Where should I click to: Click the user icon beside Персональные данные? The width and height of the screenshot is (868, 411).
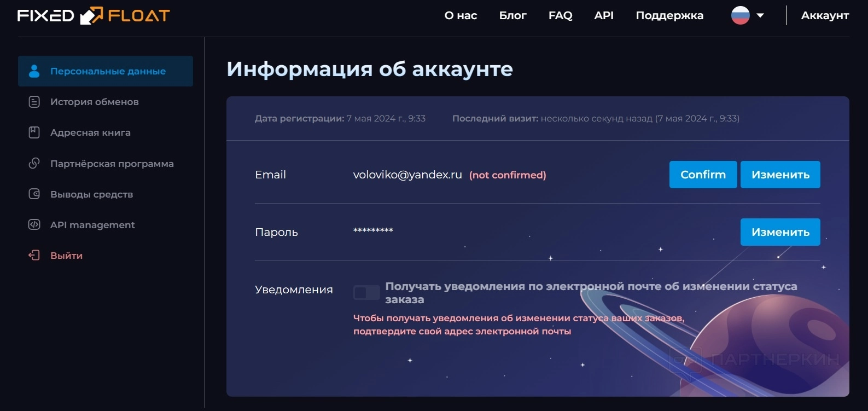click(34, 71)
